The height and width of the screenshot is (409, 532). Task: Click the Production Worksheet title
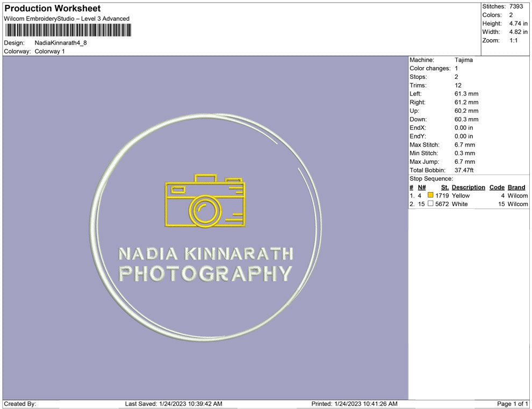(53, 9)
